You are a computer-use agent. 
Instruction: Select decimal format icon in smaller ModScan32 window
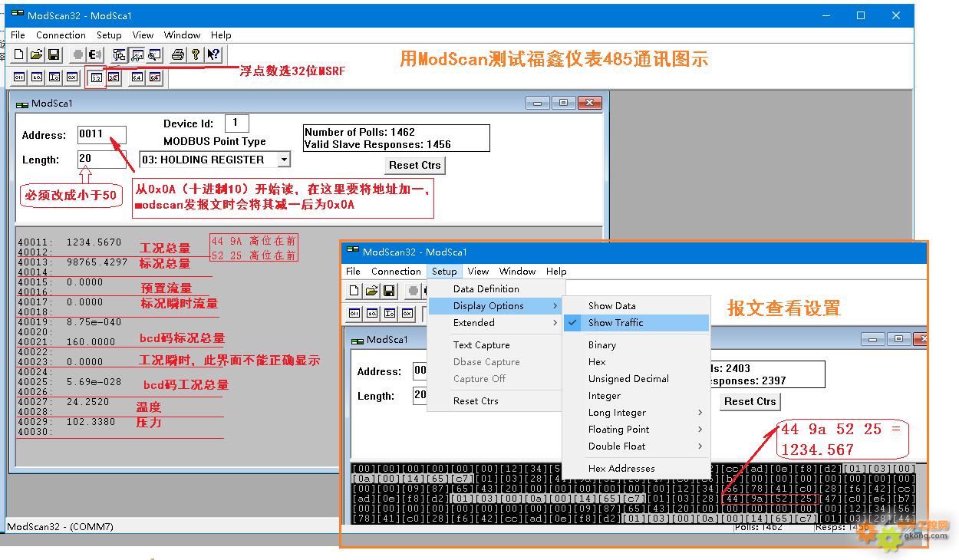[x=371, y=313]
